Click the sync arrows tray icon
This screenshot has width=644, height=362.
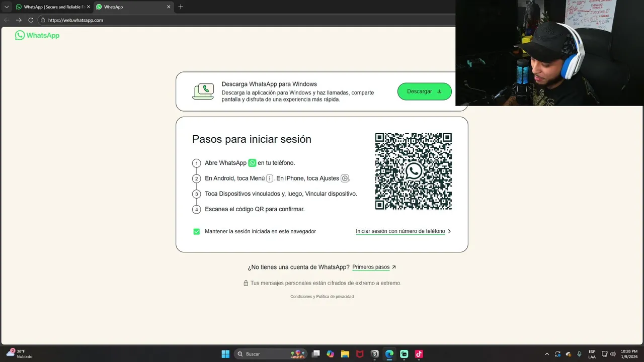pyautogui.click(x=557, y=354)
